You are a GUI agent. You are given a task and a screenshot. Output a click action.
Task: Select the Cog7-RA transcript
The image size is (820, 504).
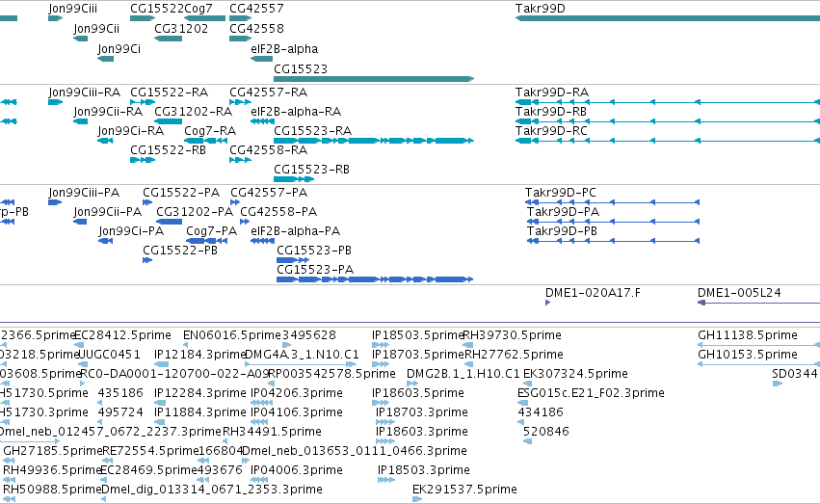(205, 141)
